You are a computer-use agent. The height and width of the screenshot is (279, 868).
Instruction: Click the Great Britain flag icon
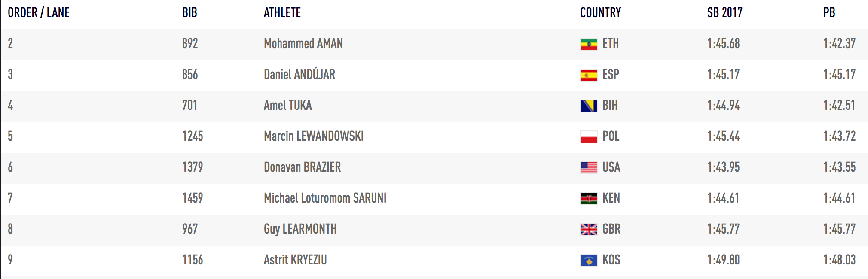pos(589,230)
